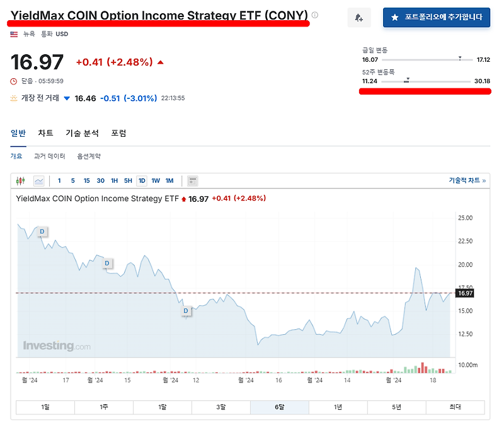The width and height of the screenshot is (504, 425).
Task: Create a price alert via the bell icon
Action: pos(358,17)
